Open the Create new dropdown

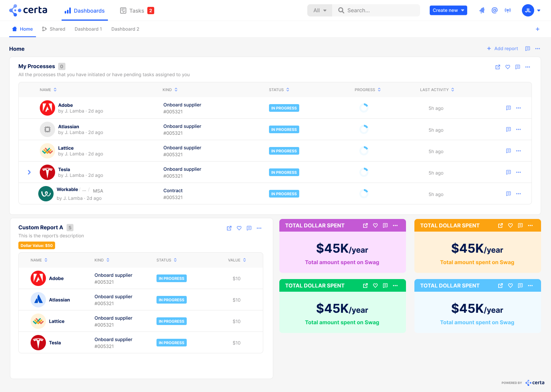(x=448, y=10)
